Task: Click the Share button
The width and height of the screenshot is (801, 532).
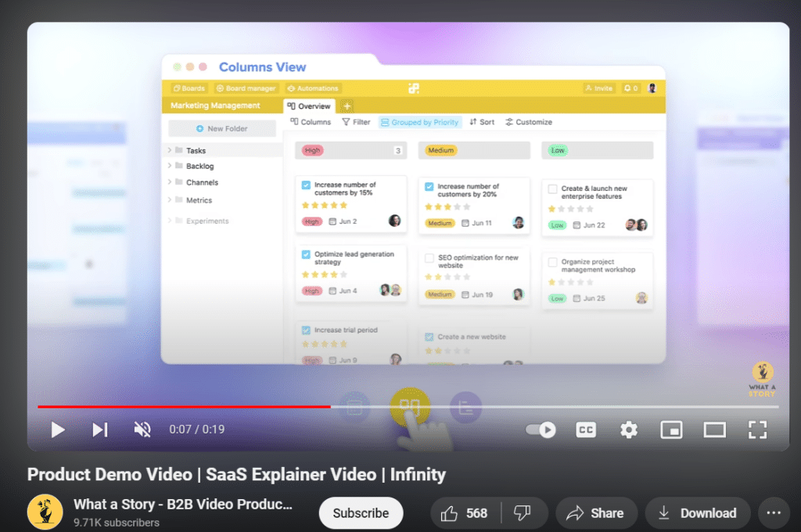Action: click(x=595, y=513)
